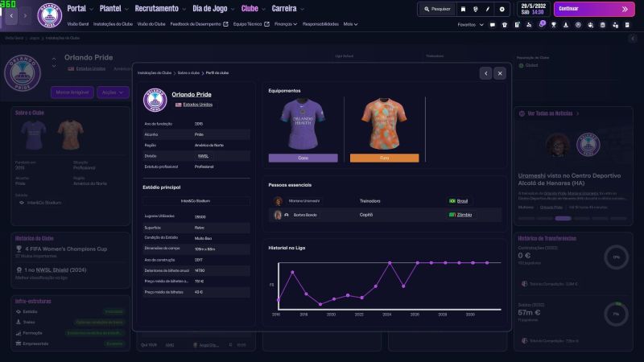Open the training cone shortcut icon
The width and height of the screenshot is (644, 362).
(x=566, y=25)
